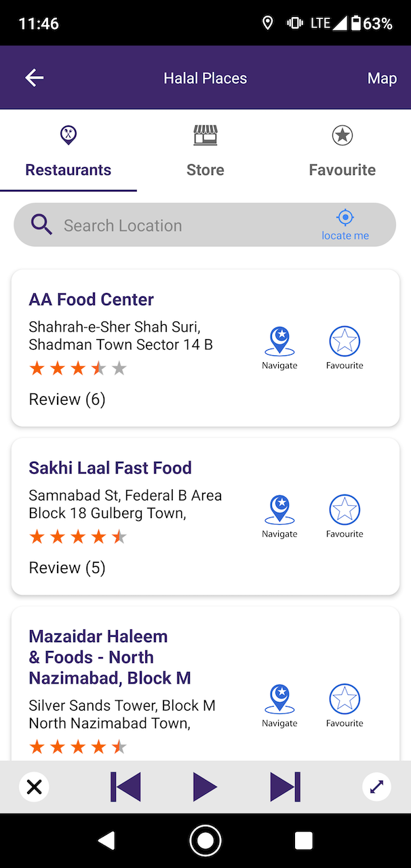
Task: Close the bottom player bar
Action: pyautogui.click(x=34, y=787)
